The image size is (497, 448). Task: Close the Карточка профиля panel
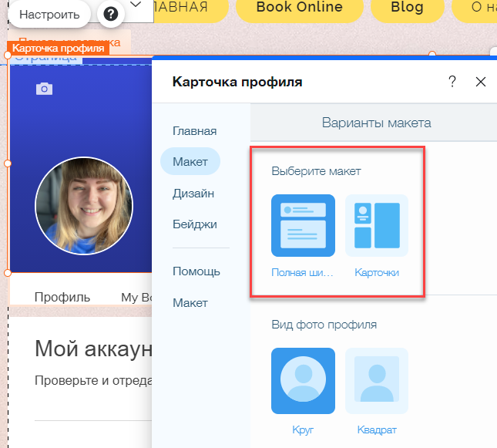tap(481, 82)
